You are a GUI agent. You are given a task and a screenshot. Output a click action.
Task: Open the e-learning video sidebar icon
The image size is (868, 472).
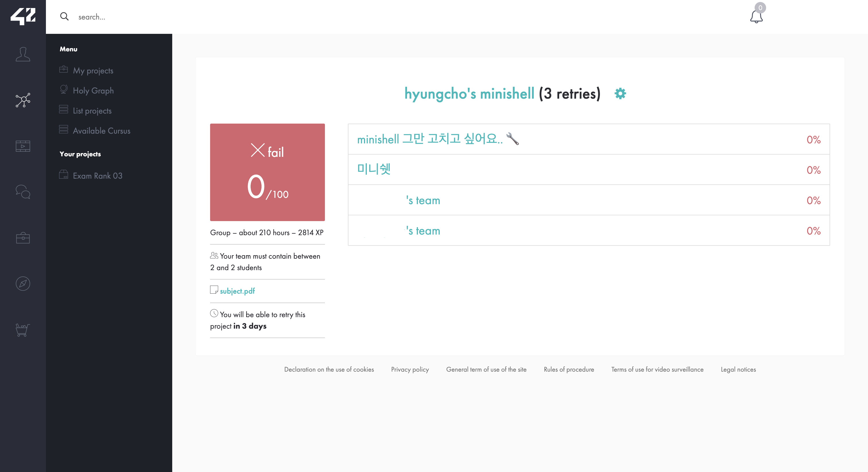23,146
